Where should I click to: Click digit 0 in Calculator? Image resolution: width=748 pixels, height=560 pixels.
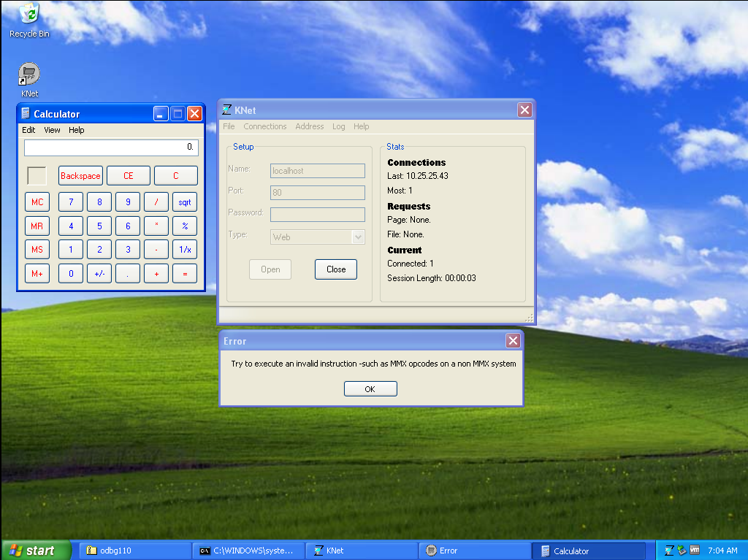(x=71, y=274)
